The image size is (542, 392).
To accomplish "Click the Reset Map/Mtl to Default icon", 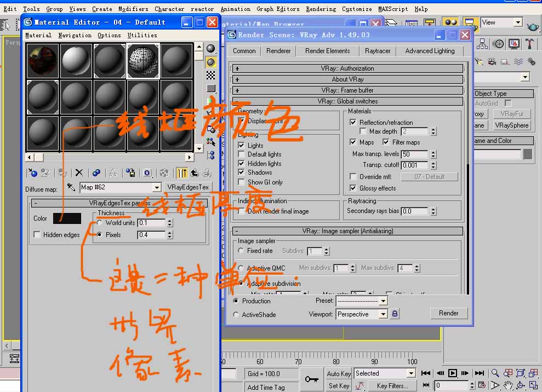I will pyautogui.click(x=78, y=172).
